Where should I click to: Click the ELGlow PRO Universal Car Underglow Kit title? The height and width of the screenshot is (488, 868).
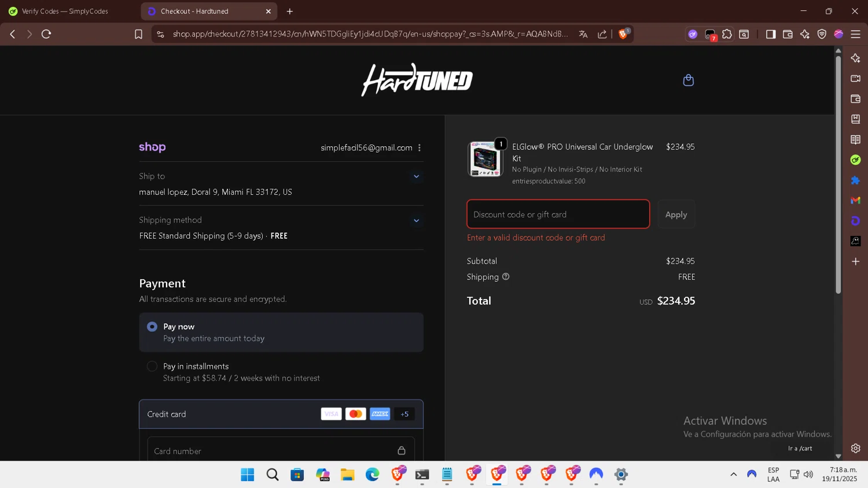tap(582, 153)
